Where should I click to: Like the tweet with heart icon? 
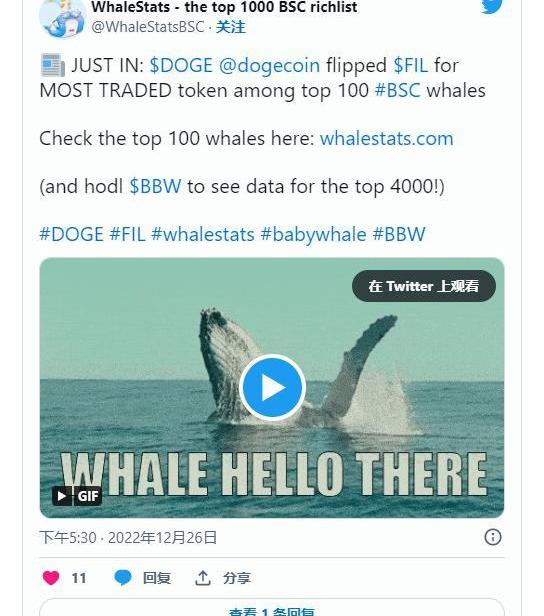[51, 578]
